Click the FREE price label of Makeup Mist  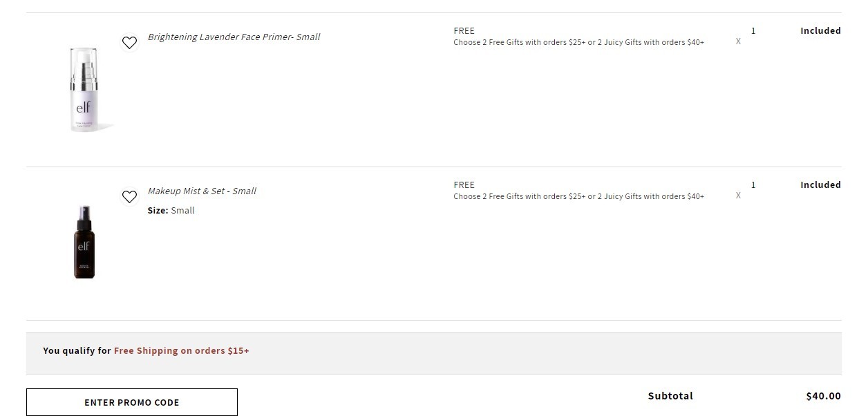(x=464, y=185)
